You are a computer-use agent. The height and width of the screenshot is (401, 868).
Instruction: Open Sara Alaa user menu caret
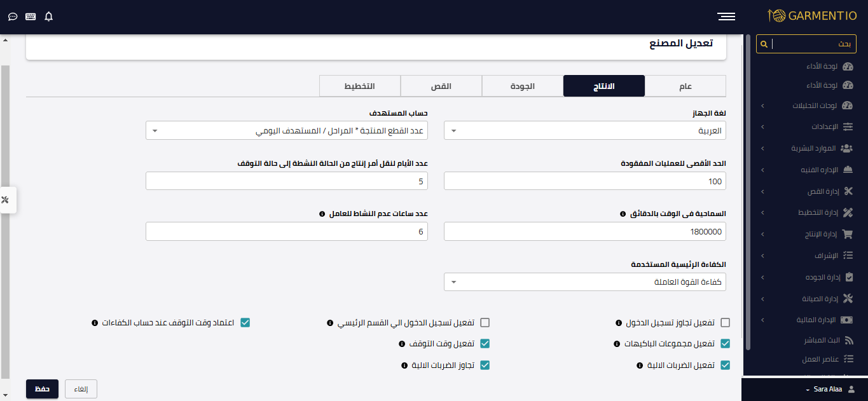pos(807,390)
